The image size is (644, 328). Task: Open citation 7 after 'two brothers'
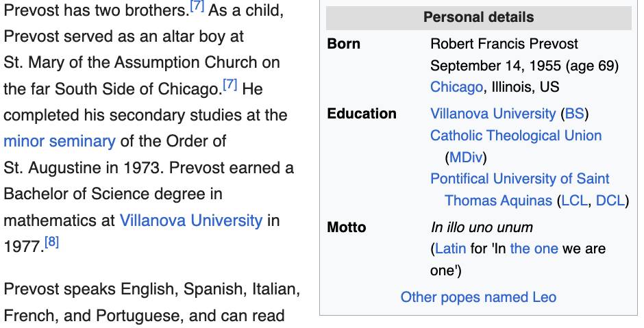[x=198, y=8]
